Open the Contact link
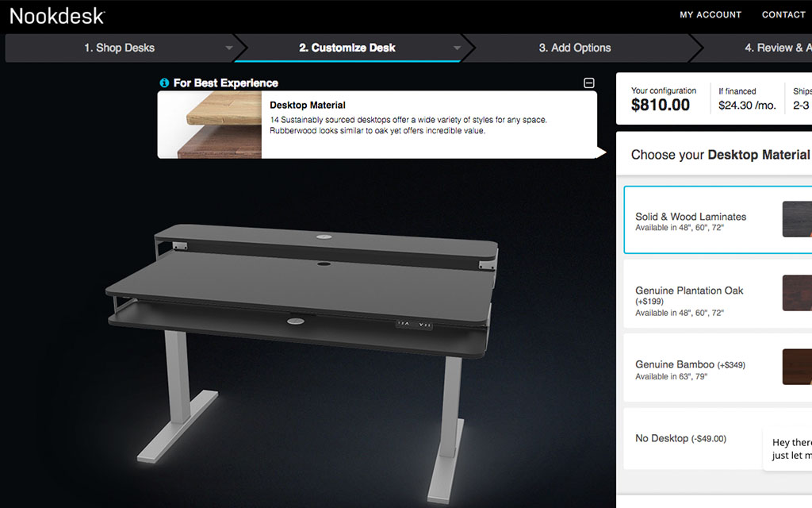 783,14
